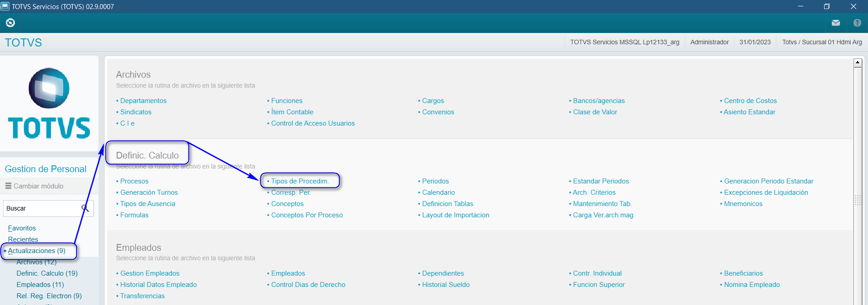The width and height of the screenshot is (868, 305).
Task: Open Clase de Valor routine
Action: (595, 112)
